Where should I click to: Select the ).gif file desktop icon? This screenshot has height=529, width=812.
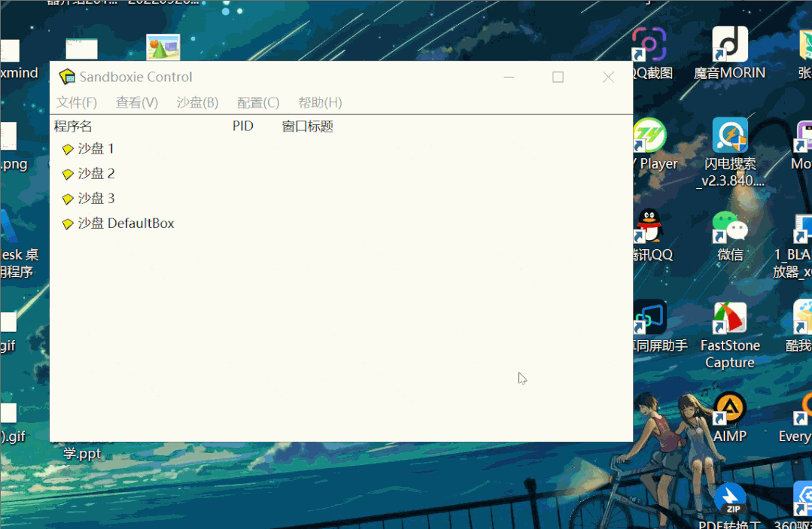pyautogui.click(x=13, y=424)
